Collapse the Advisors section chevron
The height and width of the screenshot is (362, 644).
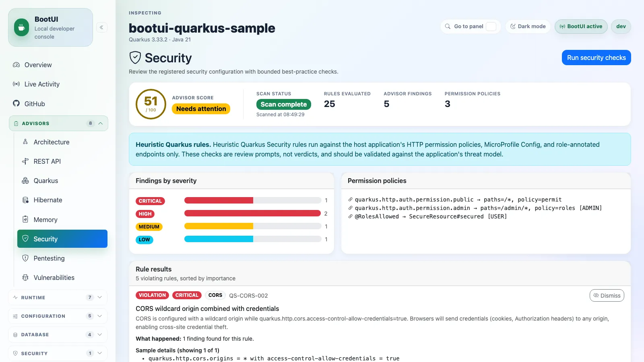pos(101,123)
